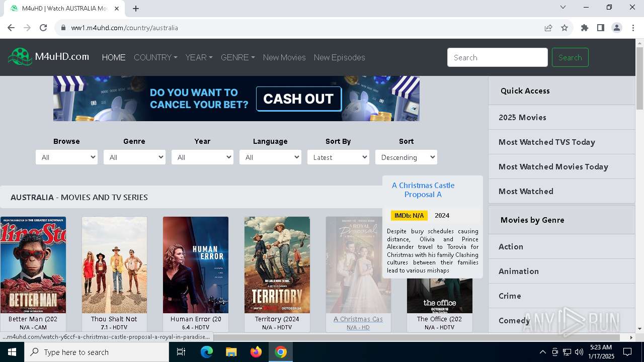
Task: Open the tab search chevron
Action: (x=563, y=7)
